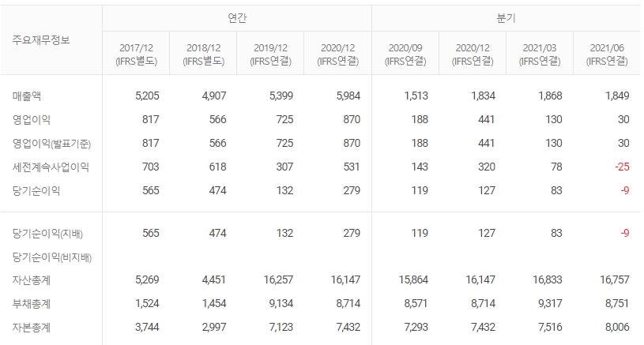Click the quarterly 2020/12 (IFRS연결) column header
Screen dimensions: 644x345
tap(473, 54)
